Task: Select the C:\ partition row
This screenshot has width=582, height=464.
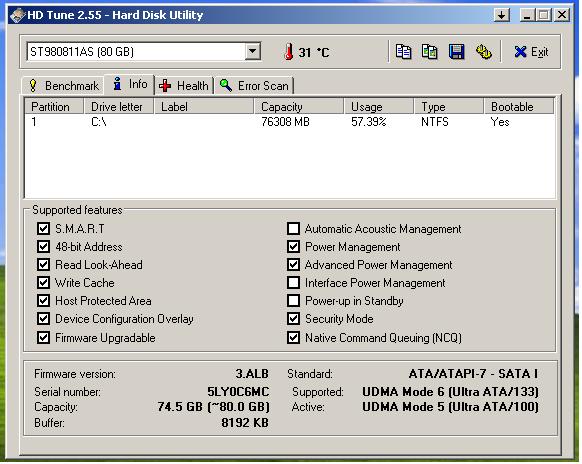Action: point(290,122)
